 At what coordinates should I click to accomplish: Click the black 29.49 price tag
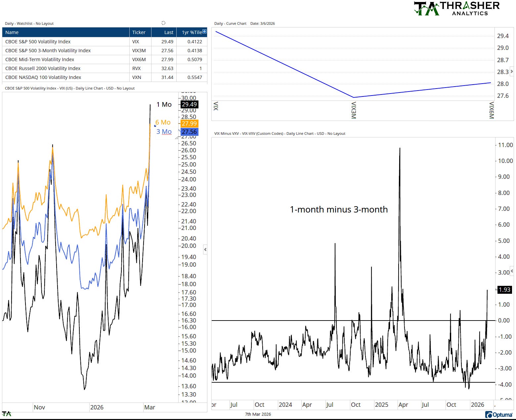[x=189, y=104]
